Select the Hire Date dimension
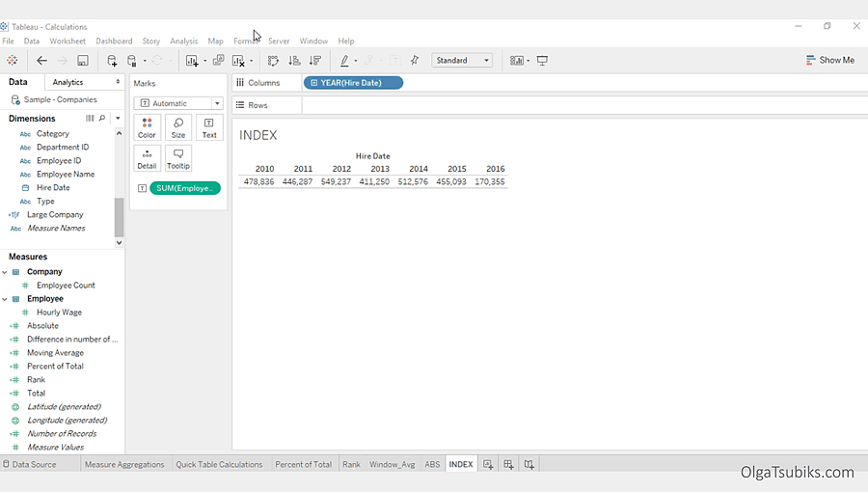The width and height of the screenshot is (868, 492). coord(53,187)
